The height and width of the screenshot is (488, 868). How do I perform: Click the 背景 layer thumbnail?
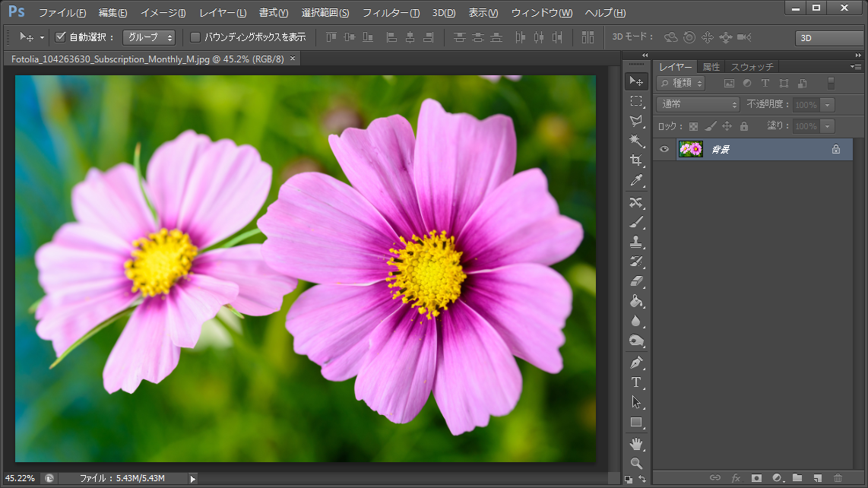690,149
